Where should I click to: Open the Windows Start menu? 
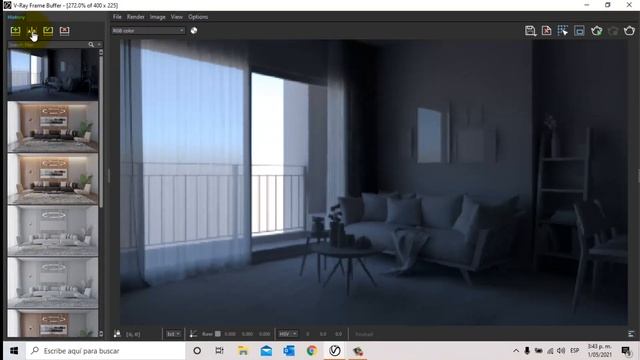14,351
